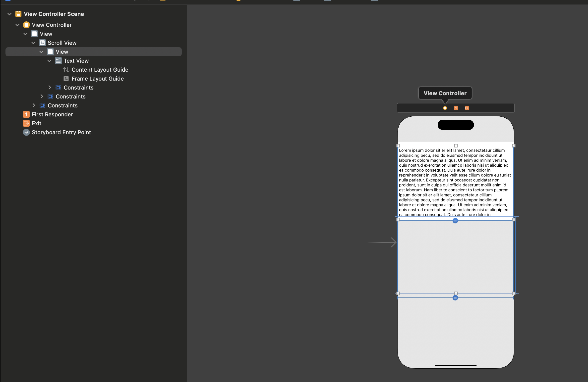This screenshot has height=382, width=588.
Task: Select the Frame Layout Guide icon
Action: tap(66, 79)
